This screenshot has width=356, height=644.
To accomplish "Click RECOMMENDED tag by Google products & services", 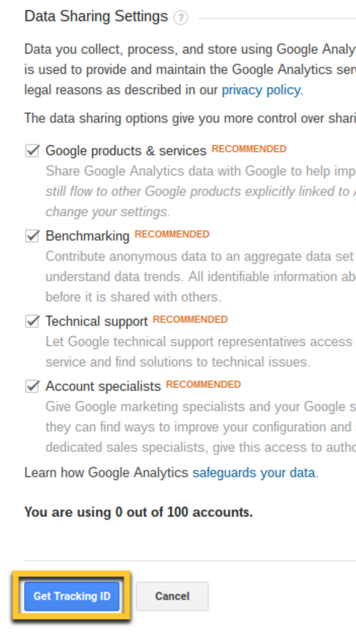I will pyautogui.click(x=248, y=149).
